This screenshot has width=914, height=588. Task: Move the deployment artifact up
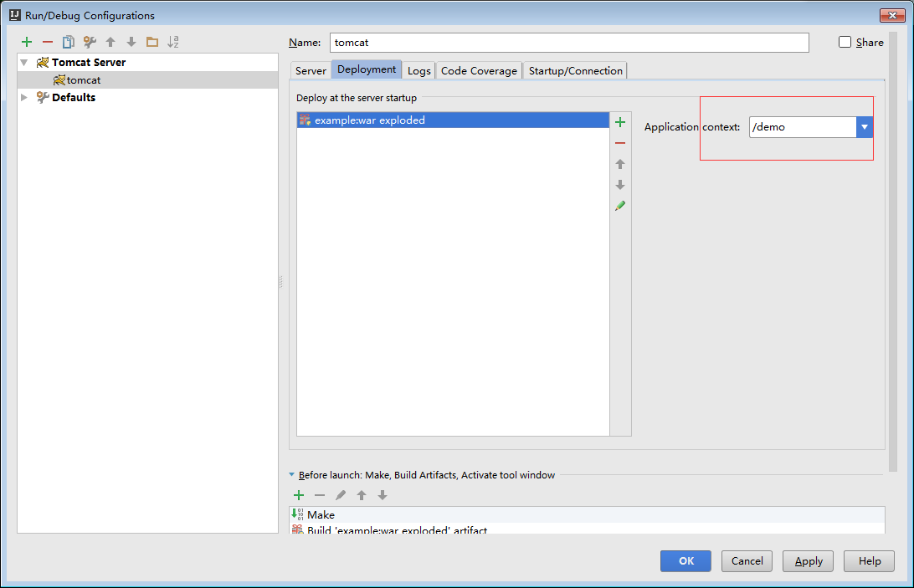click(x=620, y=164)
